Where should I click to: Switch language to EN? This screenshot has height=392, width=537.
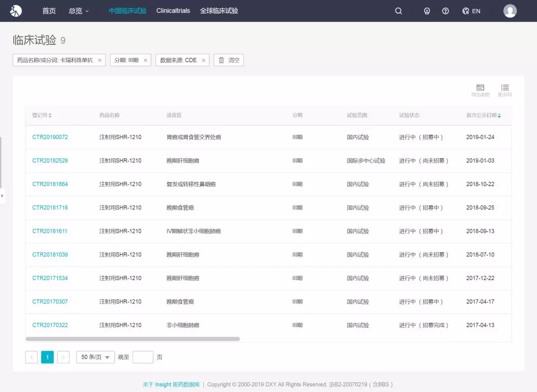click(x=471, y=11)
